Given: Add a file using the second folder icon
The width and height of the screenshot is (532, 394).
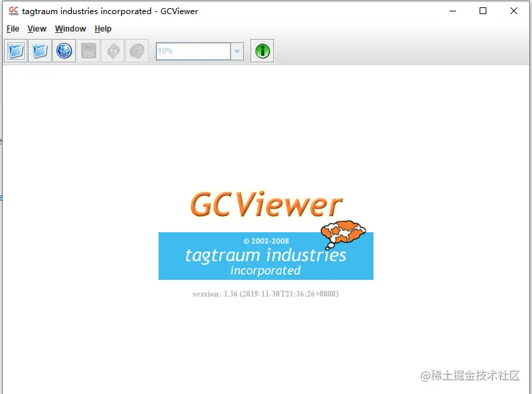Looking at the screenshot, I should (40, 51).
